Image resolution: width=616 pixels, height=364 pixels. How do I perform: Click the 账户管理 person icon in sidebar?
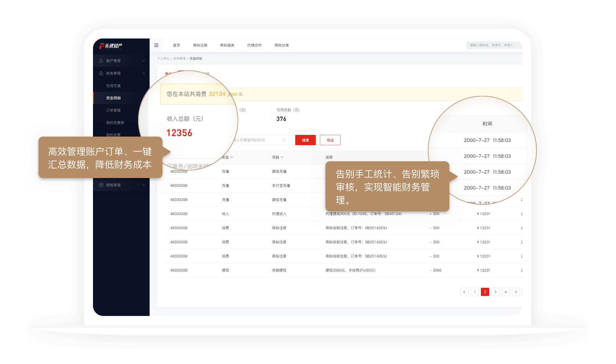[101, 60]
